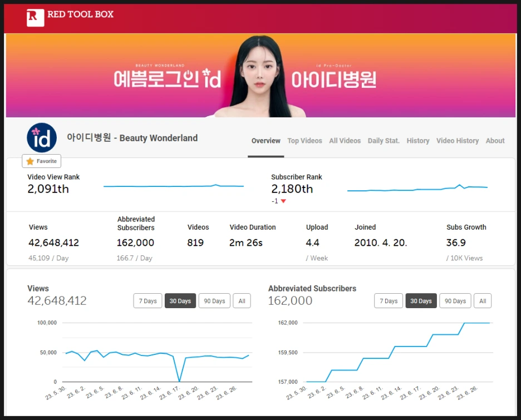The width and height of the screenshot is (521, 420).
Task: Click the red down arrow under Subscriber Rank
Action: [283, 201]
